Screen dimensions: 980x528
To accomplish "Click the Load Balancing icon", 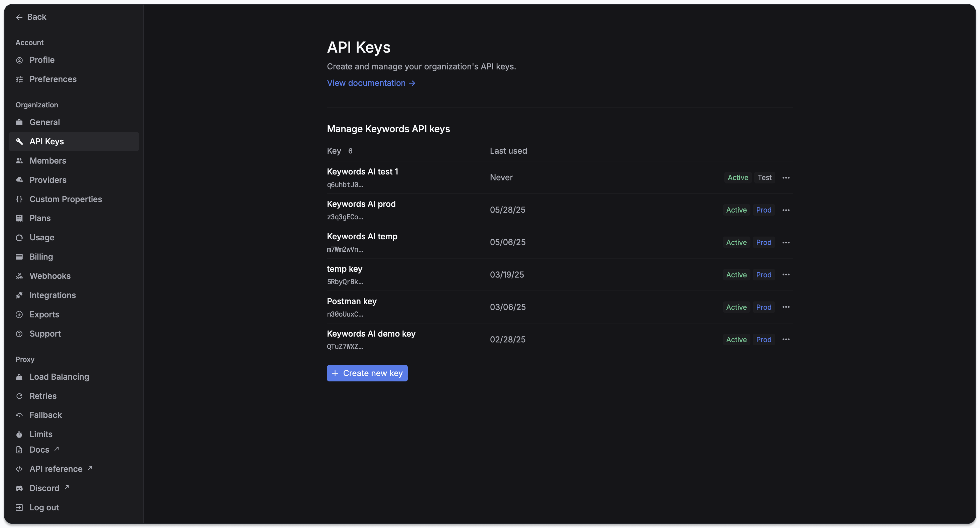I will tap(19, 377).
